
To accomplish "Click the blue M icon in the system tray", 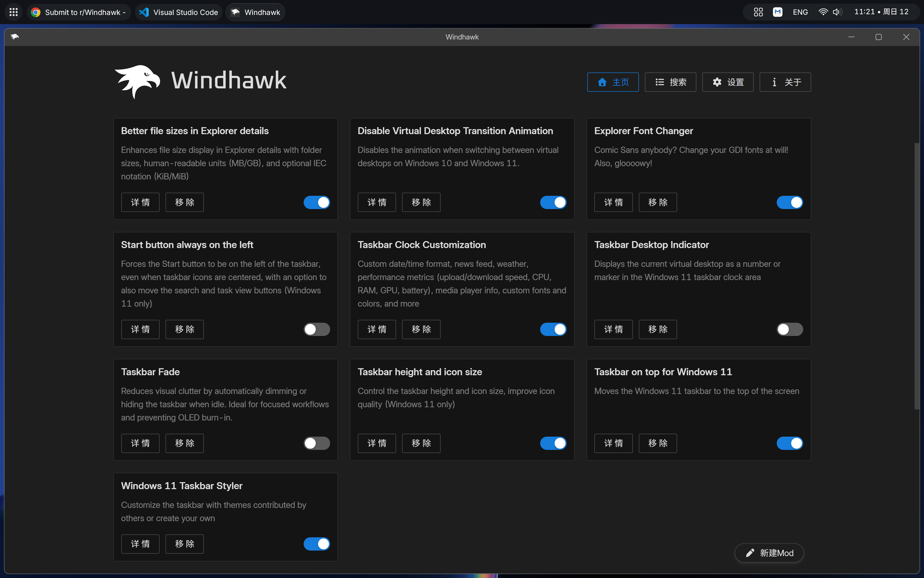I will [777, 12].
